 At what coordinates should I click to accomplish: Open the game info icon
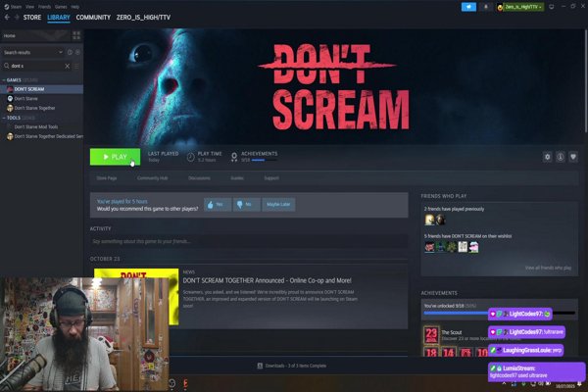click(x=561, y=157)
